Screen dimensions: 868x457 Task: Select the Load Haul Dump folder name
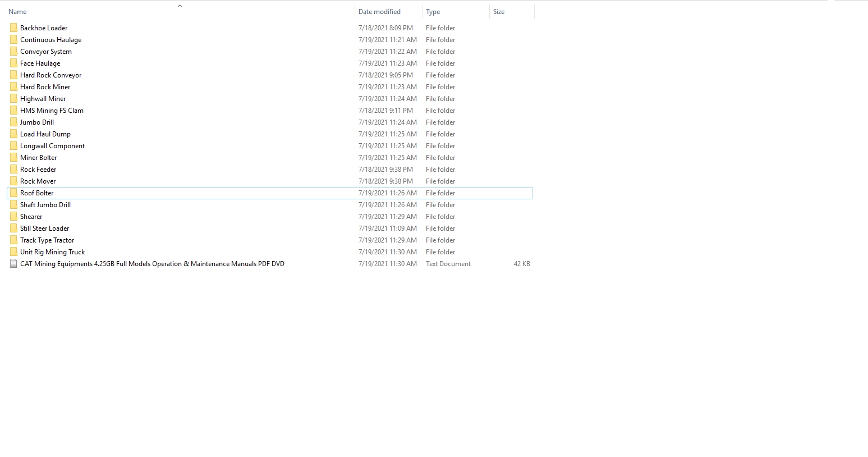[45, 134]
